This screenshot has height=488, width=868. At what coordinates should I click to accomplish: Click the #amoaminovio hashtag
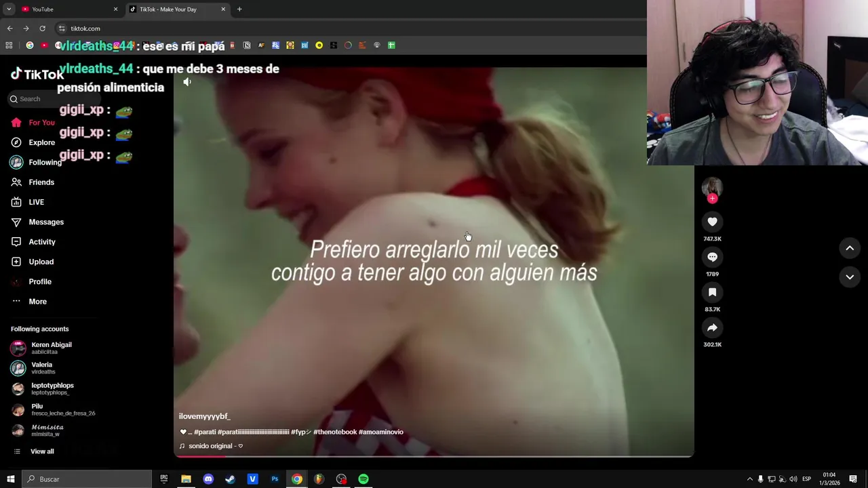(380, 432)
